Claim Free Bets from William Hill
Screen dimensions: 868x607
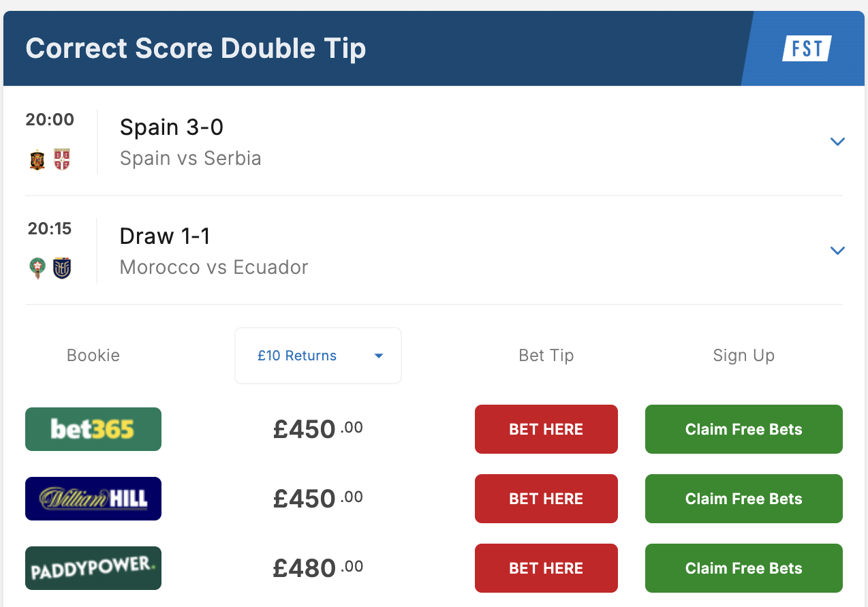(743, 499)
